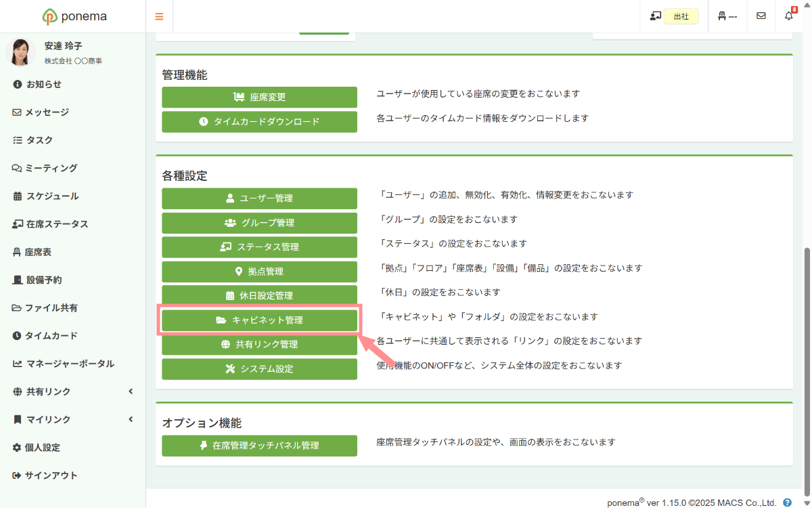This screenshot has width=812, height=508.
Task: Click the seat indicator icon in header
Action: point(722,16)
